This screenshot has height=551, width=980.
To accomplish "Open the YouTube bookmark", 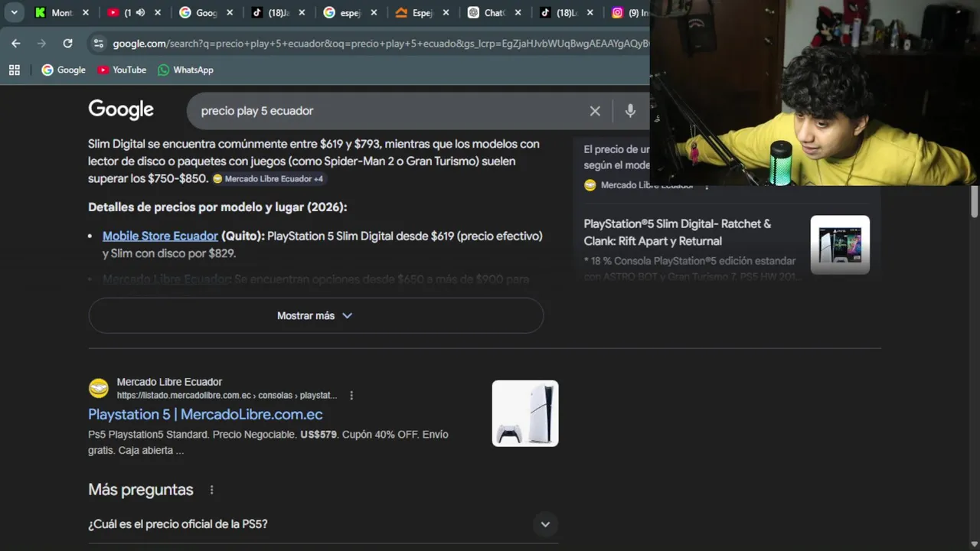I will coord(122,70).
